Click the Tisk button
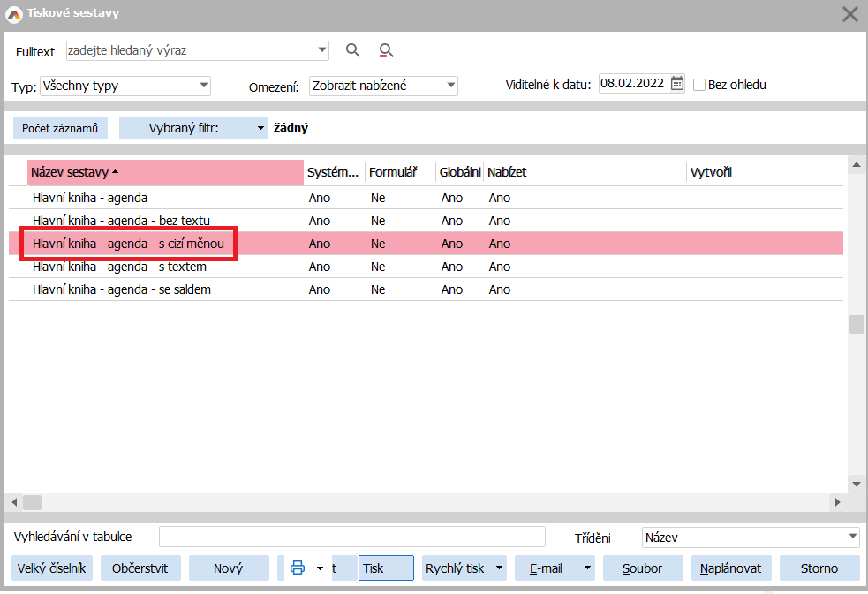Viewport: 868px width, 594px height. pyautogui.click(x=385, y=568)
